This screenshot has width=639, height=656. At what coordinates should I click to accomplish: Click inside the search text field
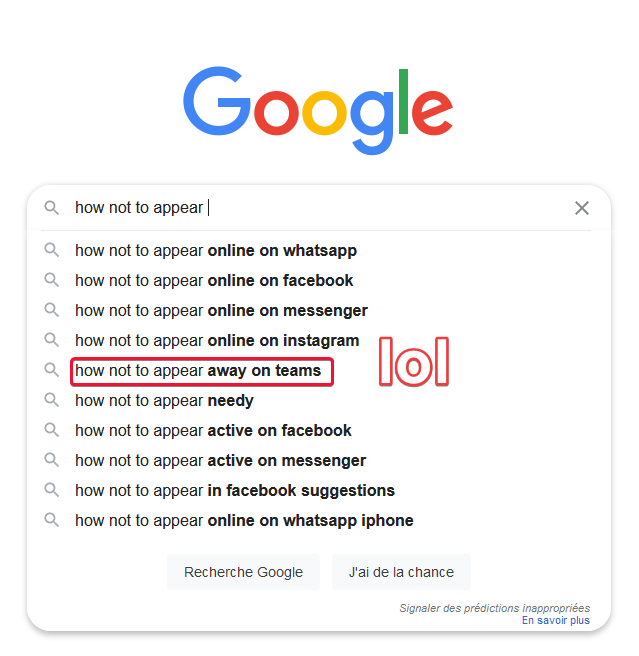318,208
